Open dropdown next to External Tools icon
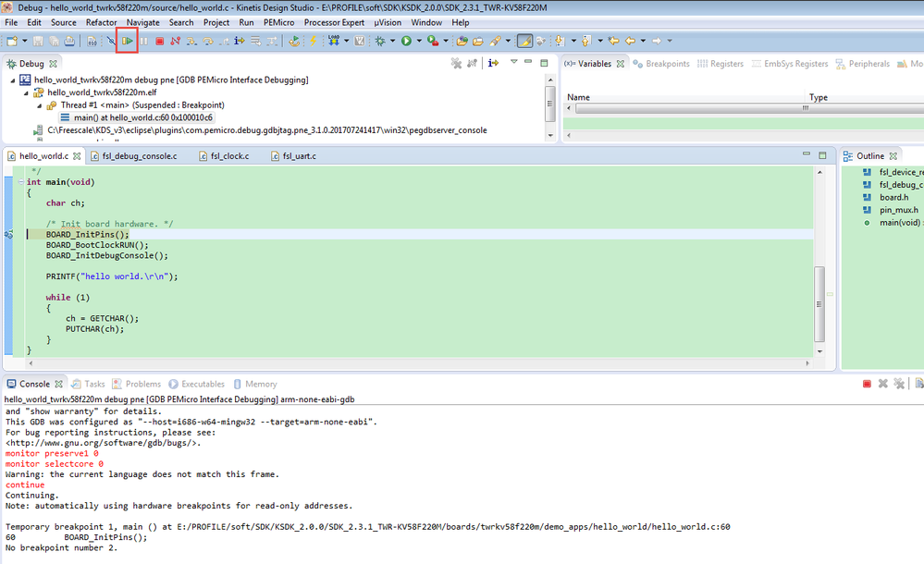Image resolution: width=924 pixels, height=564 pixels. [446, 41]
